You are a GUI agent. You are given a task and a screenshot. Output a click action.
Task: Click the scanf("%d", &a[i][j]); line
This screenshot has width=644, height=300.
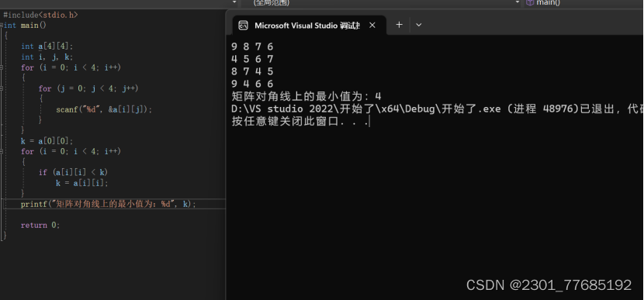[x=104, y=109]
